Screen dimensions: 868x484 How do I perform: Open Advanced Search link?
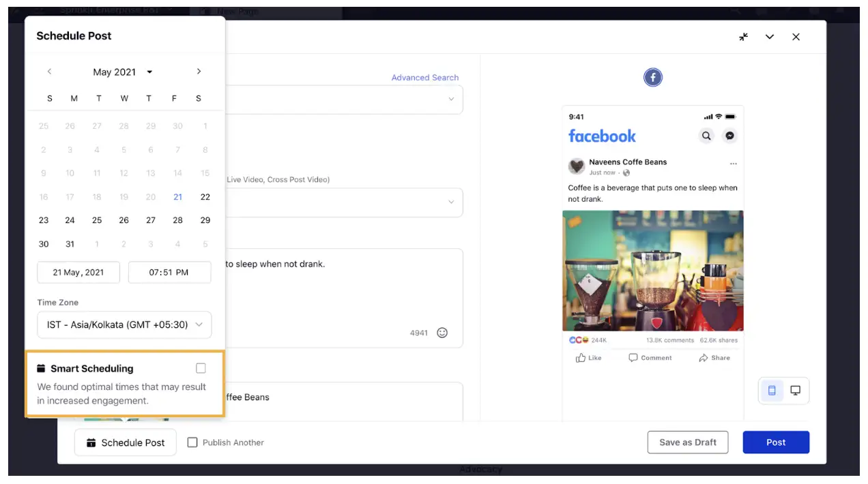(425, 78)
